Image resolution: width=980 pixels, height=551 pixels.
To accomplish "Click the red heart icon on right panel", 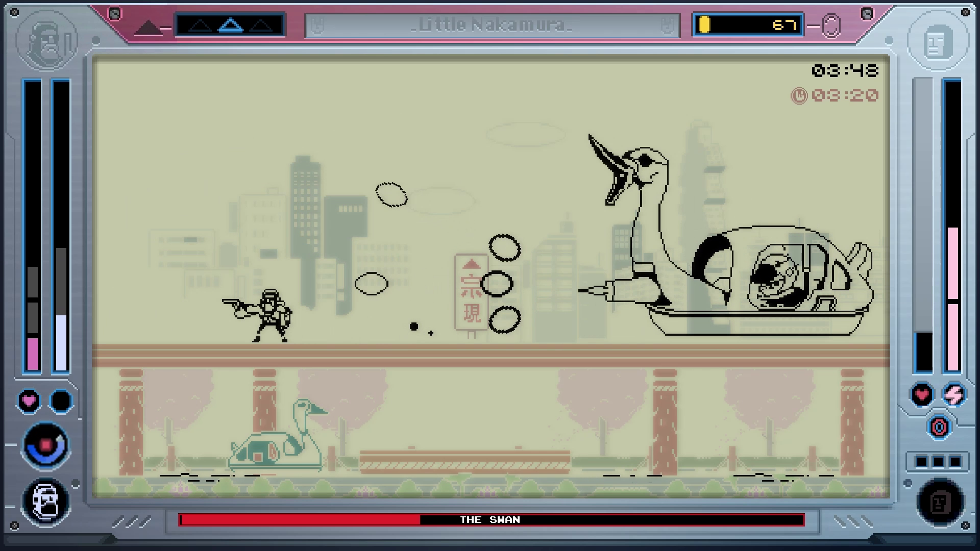I will 922,394.
